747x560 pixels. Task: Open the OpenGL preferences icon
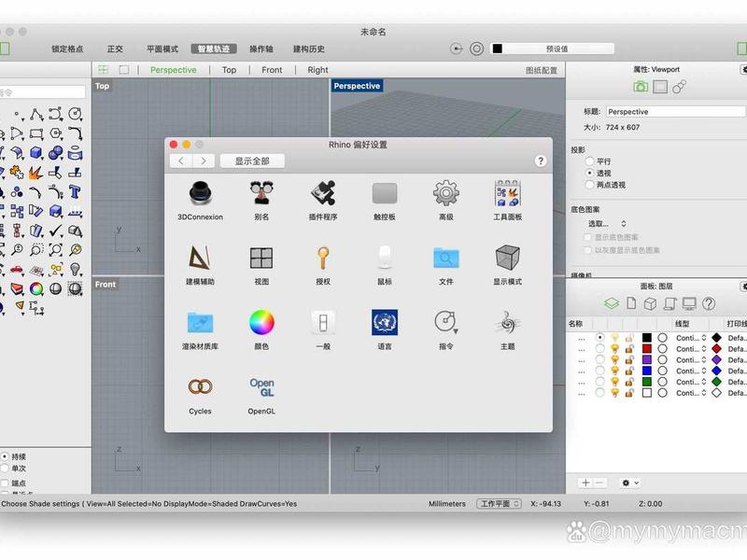coord(261,387)
